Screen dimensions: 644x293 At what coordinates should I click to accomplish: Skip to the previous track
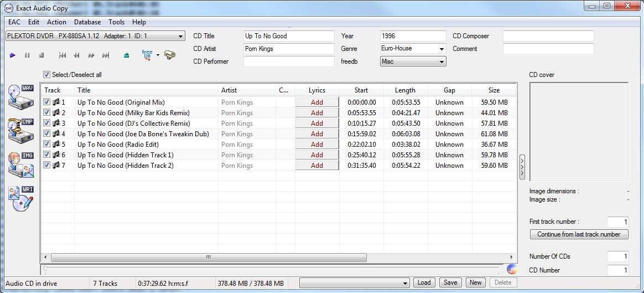tap(63, 55)
